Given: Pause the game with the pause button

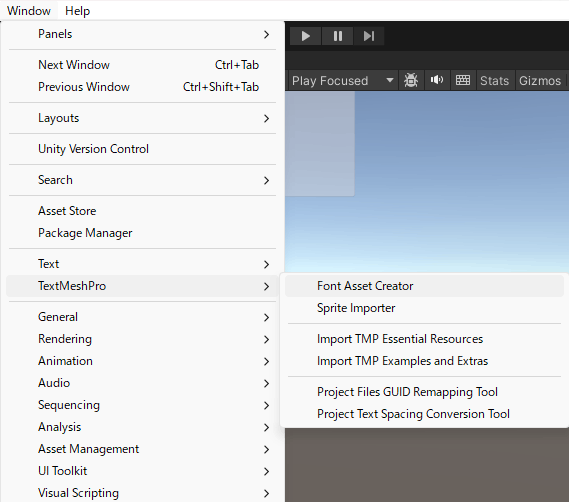Looking at the screenshot, I should [x=337, y=36].
